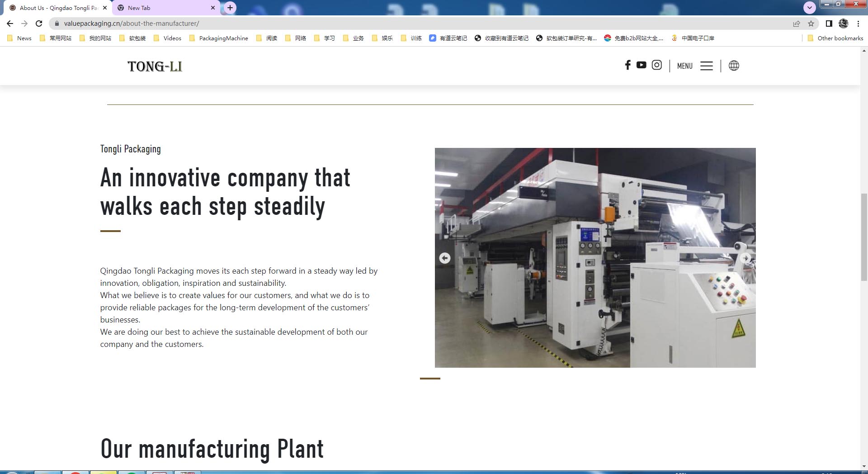
Task: Open 中国电子口岸 bookmark
Action: click(693, 38)
